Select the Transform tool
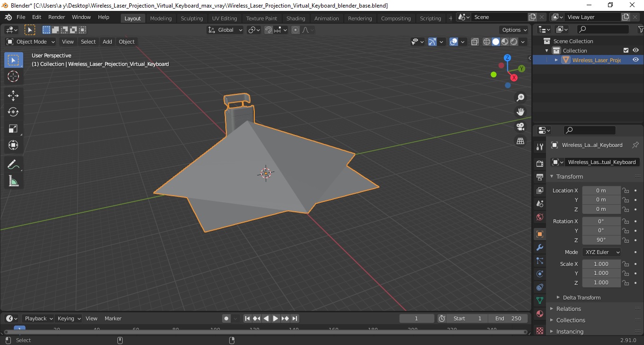This screenshot has width=644, height=345. pos(13,145)
